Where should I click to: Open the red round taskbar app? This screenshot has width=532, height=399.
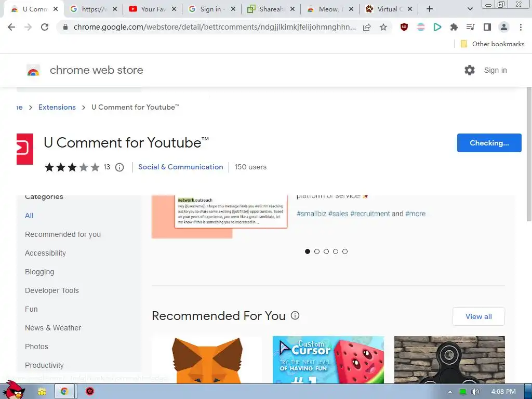click(x=90, y=392)
